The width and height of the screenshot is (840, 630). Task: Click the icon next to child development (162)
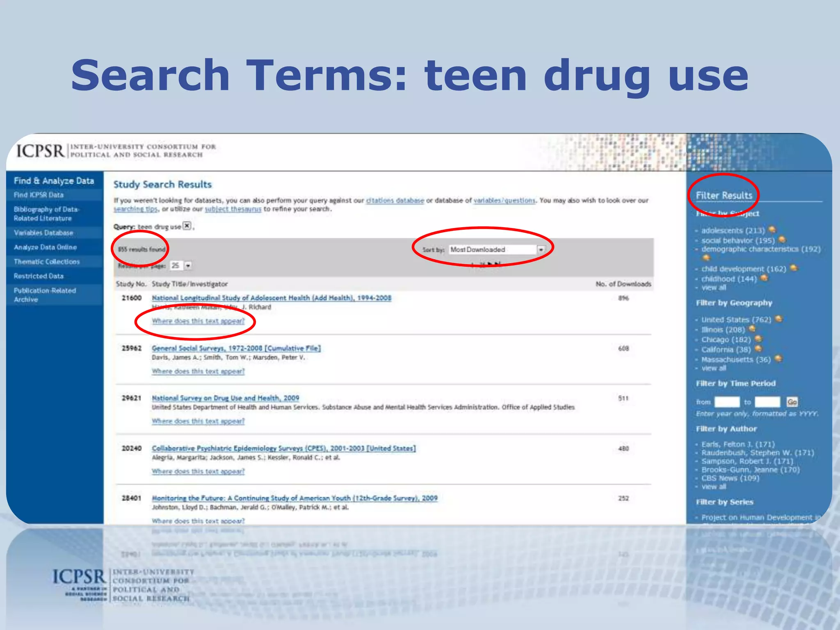click(794, 268)
